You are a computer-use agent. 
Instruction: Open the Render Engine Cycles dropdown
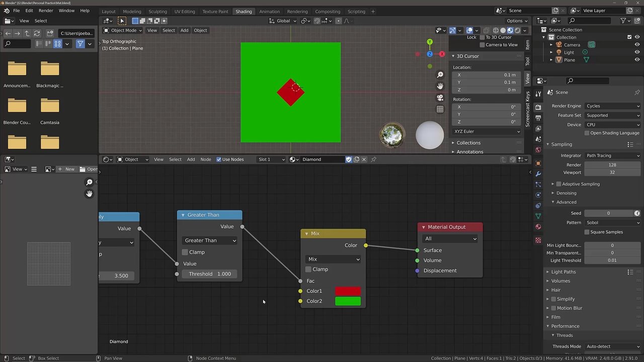(x=612, y=106)
